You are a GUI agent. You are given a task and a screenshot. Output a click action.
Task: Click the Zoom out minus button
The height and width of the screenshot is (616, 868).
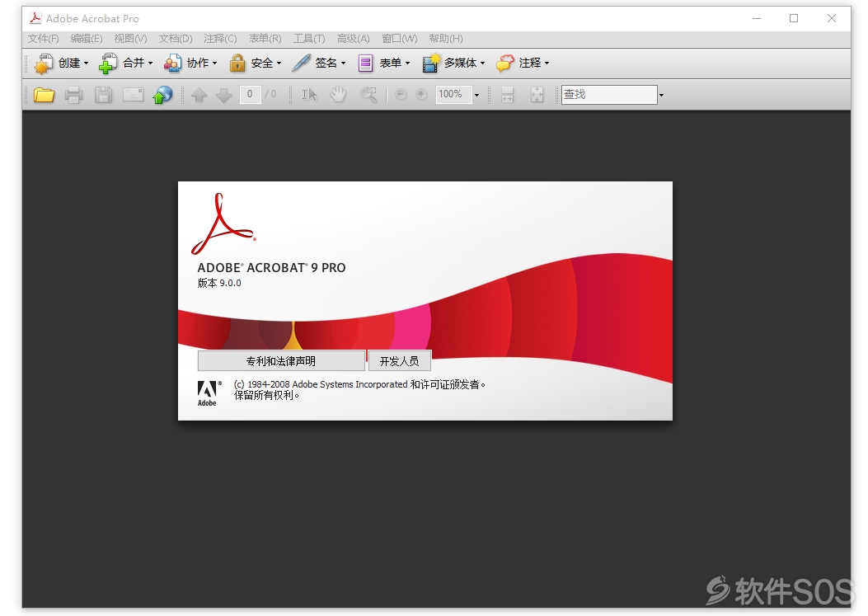pos(401,95)
